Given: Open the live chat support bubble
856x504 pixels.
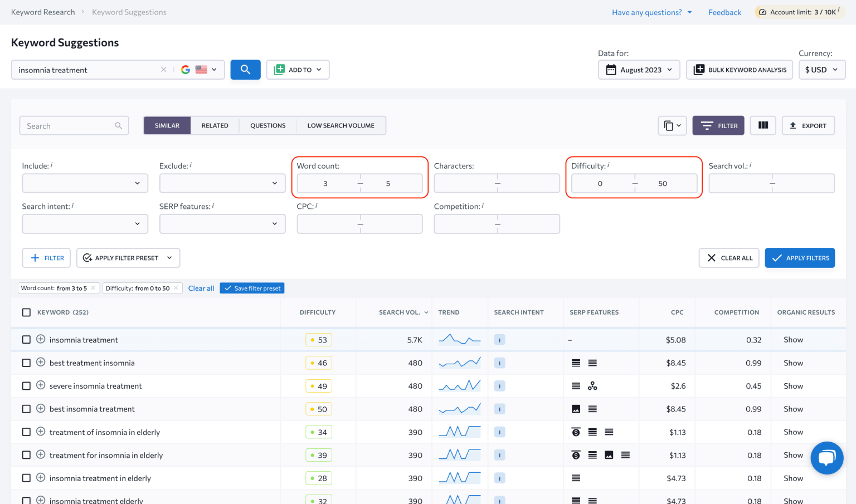Looking at the screenshot, I should pyautogui.click(x=827, y=458).
